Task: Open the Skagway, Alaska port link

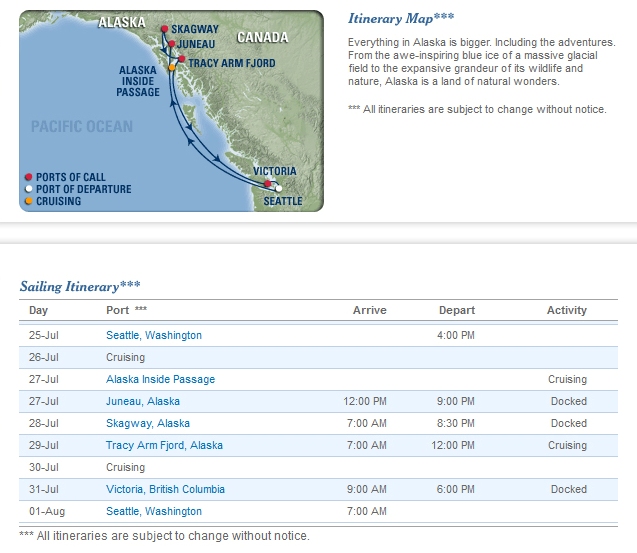Action: click(148, 423)
